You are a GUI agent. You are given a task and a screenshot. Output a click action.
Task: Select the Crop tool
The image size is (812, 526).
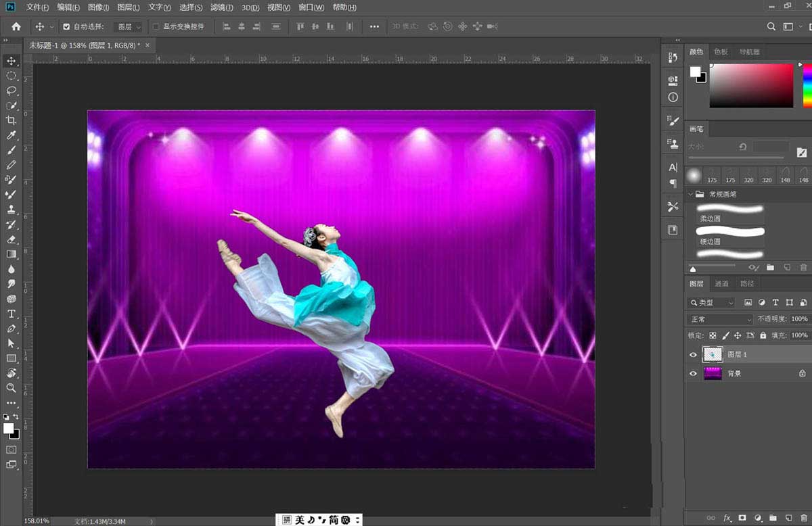(x=12, y=120)
